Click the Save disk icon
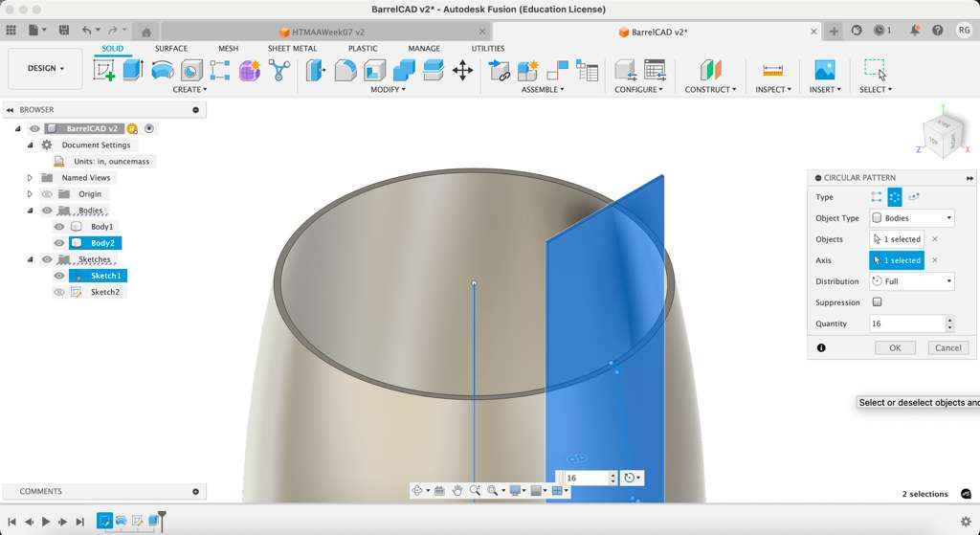 [x=63, y=31]
